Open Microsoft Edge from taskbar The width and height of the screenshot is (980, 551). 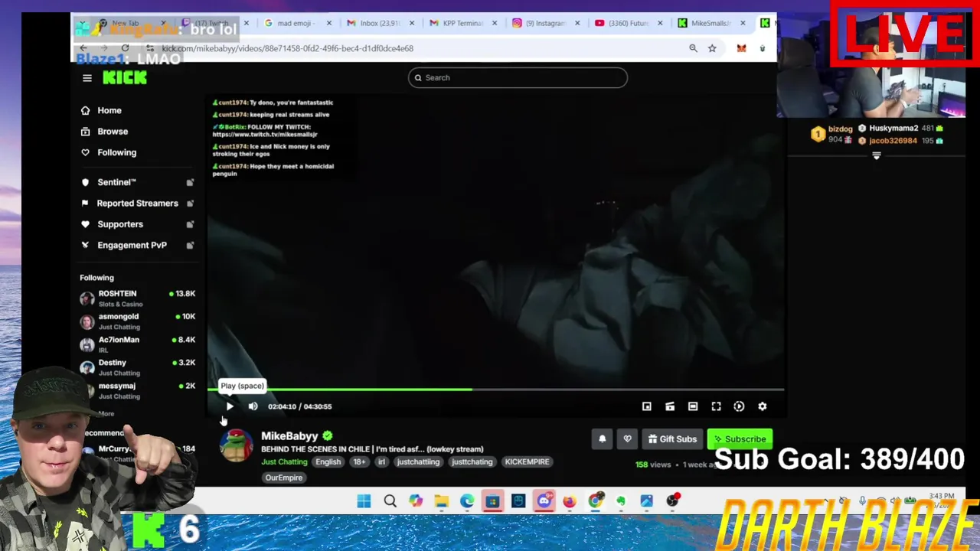(467, 501)
